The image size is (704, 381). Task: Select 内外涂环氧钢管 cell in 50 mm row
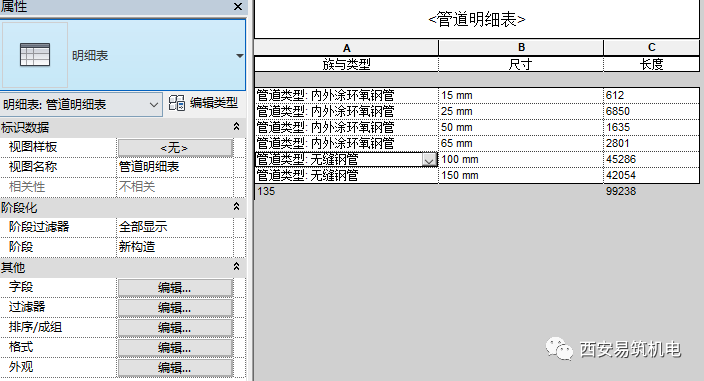[347, 127]
